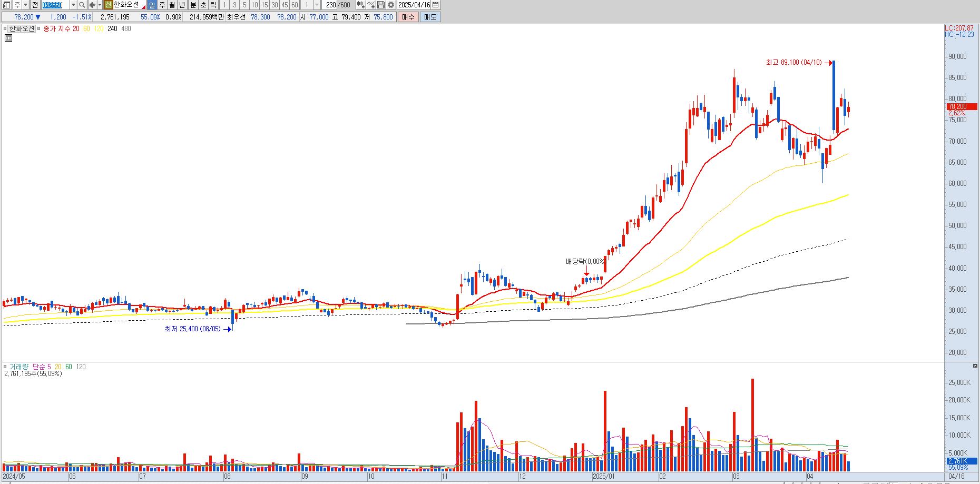The height and width of the screenshot is (484, 980).
Task: Open the calendar date picker icon
Action: click(x=435, y=5)
